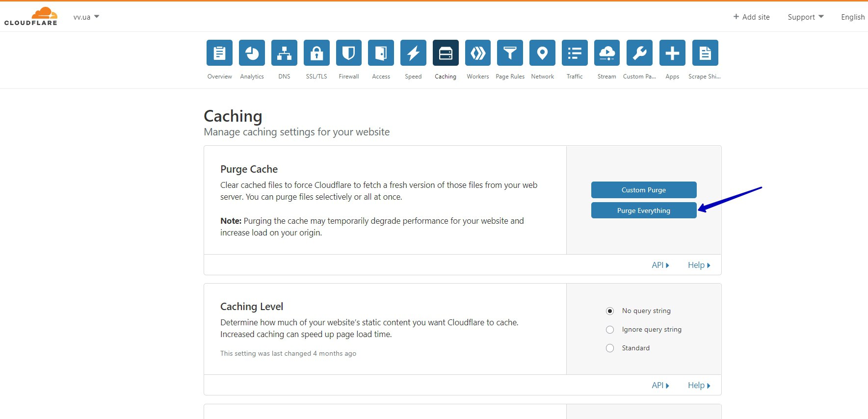
Task: Click the SSL/TLS tab label
Action: point(316,77)
